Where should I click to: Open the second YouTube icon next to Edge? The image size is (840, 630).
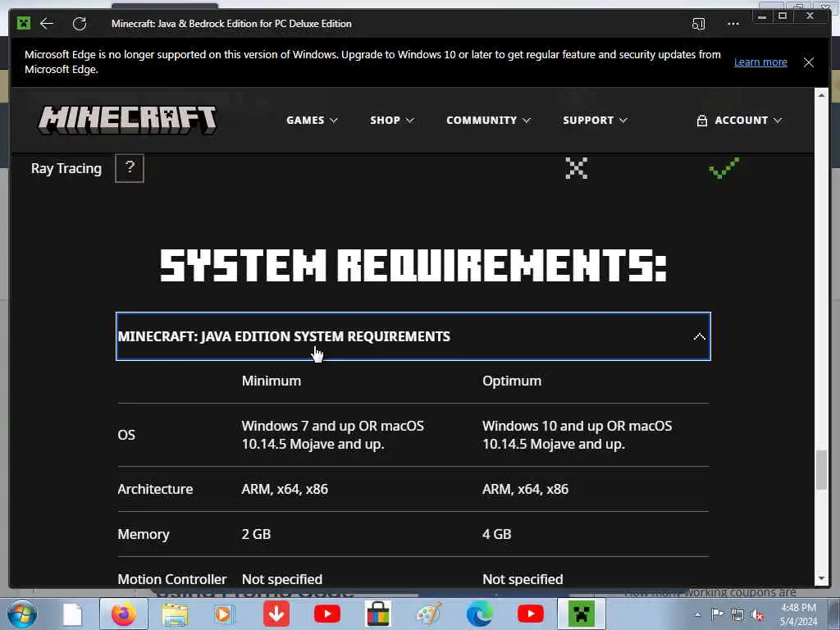pyautogui.click(x=531, y=614)
